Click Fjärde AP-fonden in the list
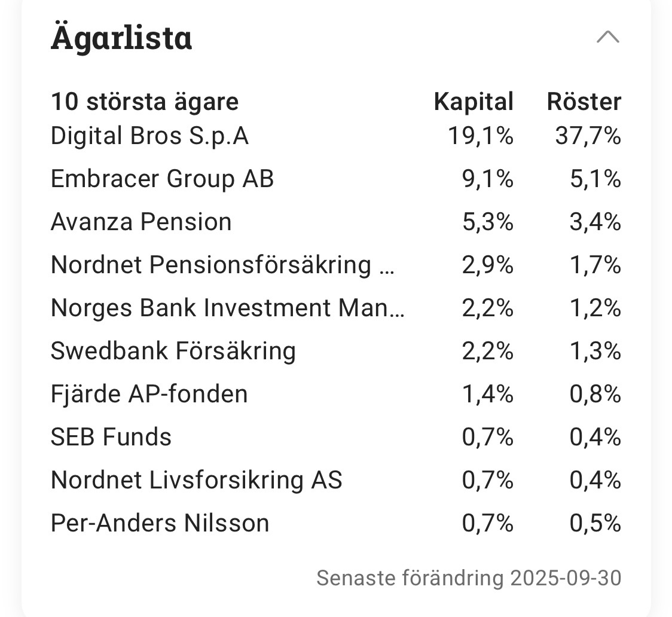This screenshot has height=617, width=672. pyautogui.click(x=149, y=394)
